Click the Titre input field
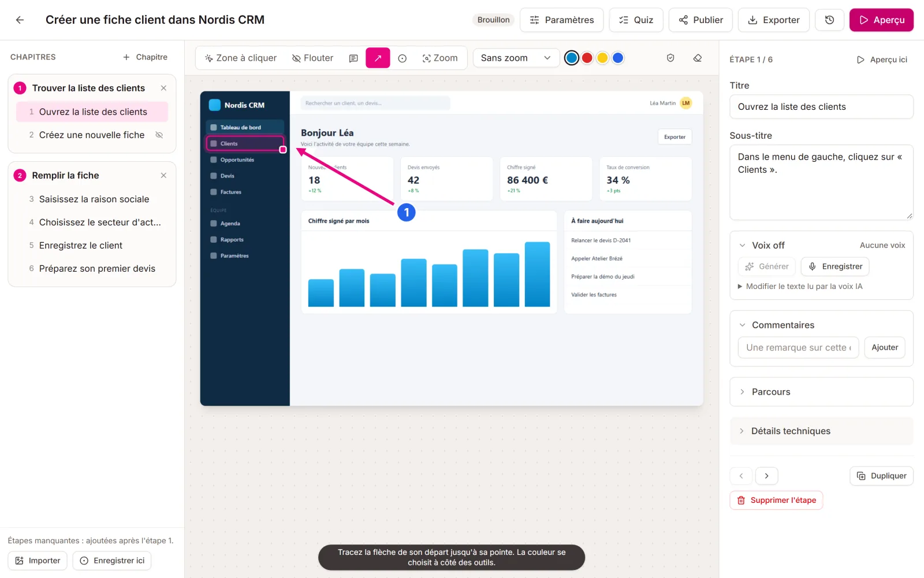 (821, 107)
